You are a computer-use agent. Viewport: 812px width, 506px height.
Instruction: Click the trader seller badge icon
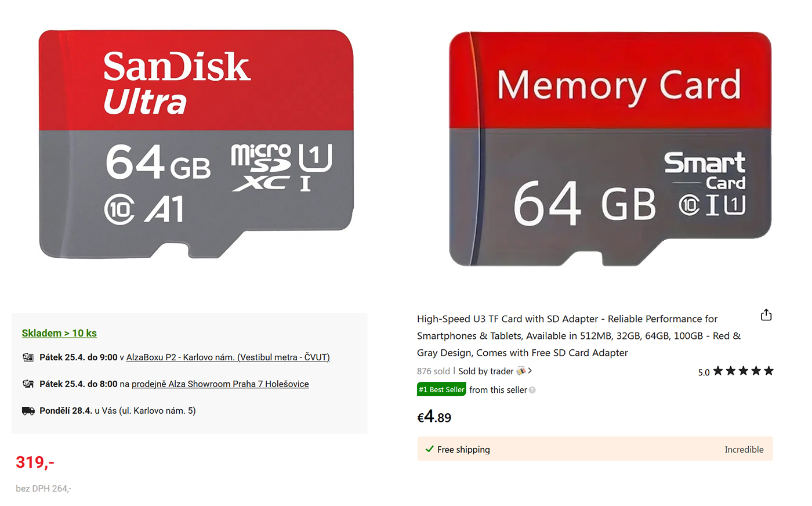[521, 371]
